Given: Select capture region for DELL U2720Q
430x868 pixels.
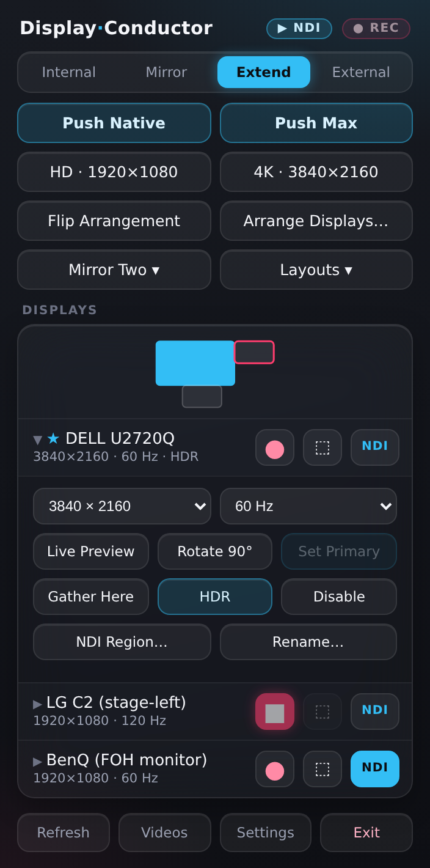Looking at the screenshot, I should coord(322,447).
